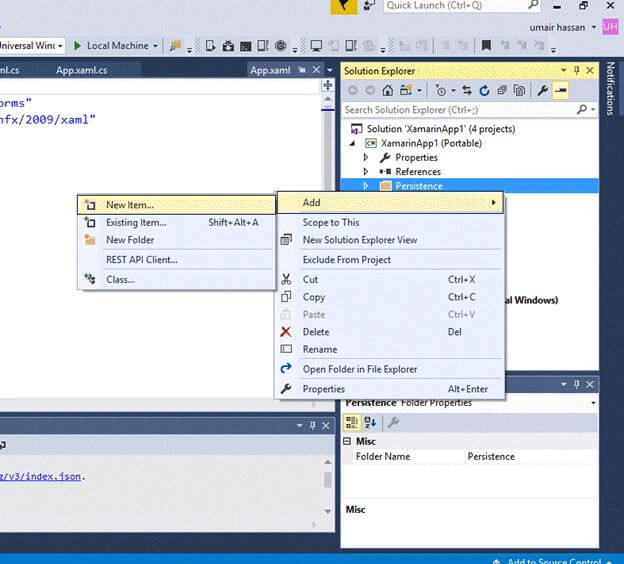Click the wrench Properties icon in Solution Explorer
624x564 pixels.
pos(543,90)
